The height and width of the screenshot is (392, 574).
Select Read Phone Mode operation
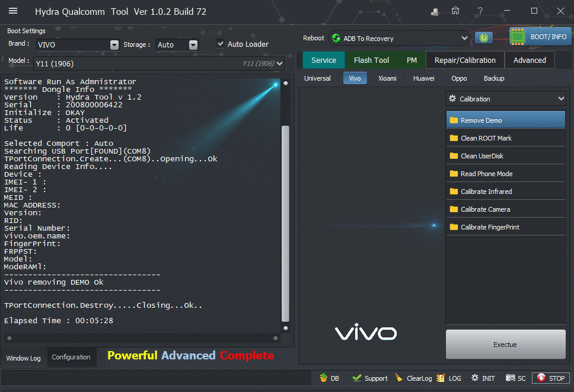point(506,174)
